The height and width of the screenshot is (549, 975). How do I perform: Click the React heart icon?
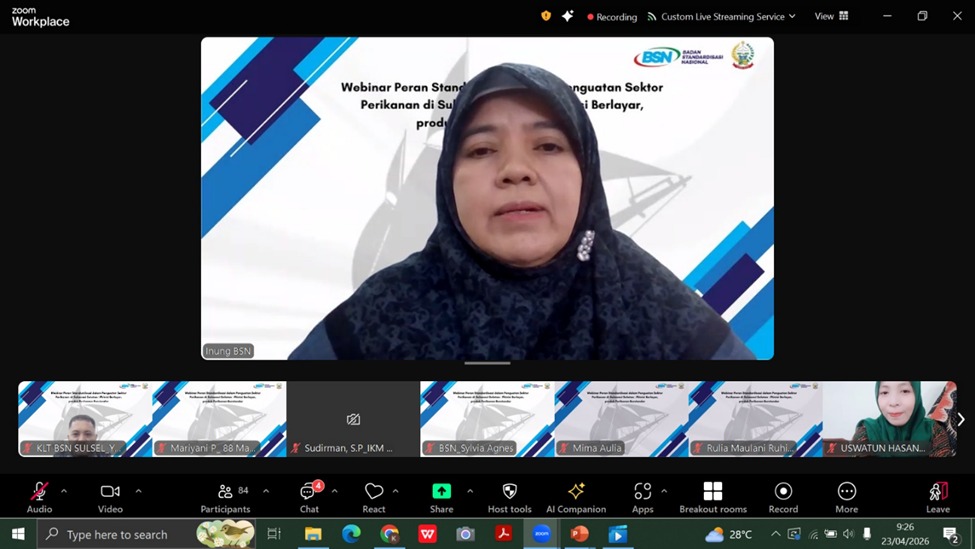click(374, 496)
